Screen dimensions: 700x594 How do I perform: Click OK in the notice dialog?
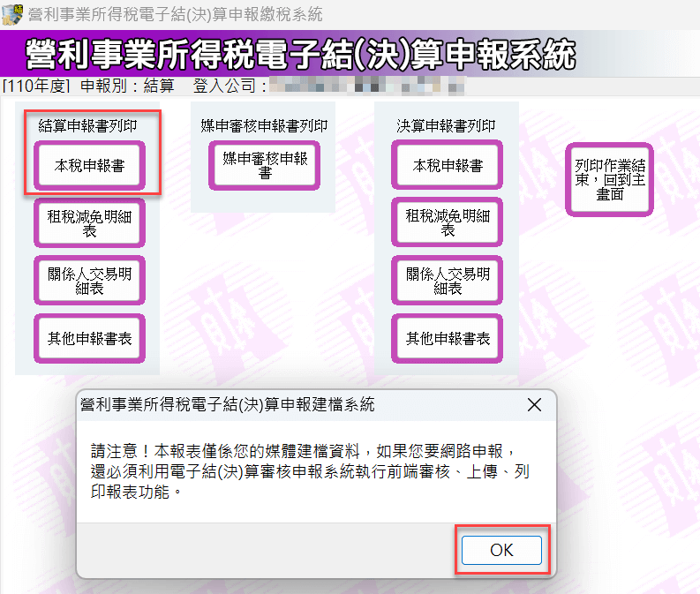pos(501,550)
